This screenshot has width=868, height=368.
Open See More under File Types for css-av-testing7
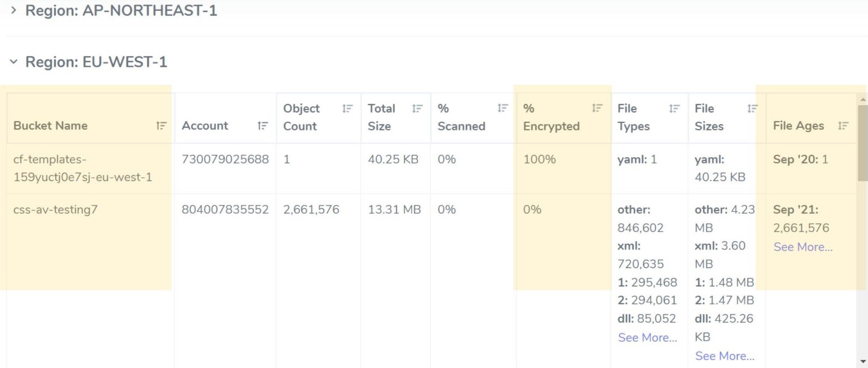pyautogui.click(x=647, y=338)
